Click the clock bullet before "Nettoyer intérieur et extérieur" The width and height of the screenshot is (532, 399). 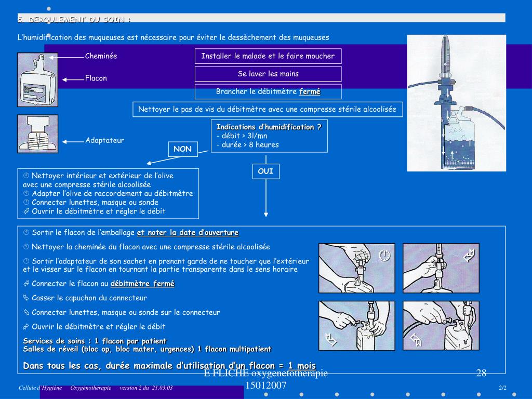pos(26,176)
